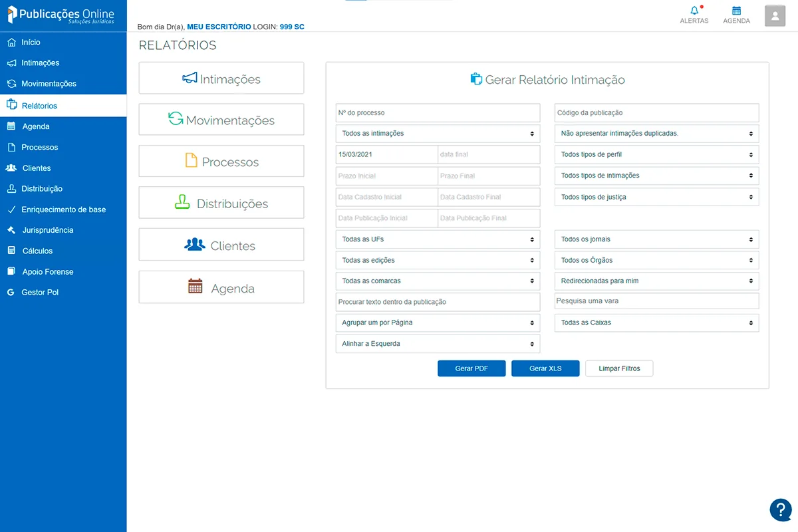Select Movimentações in the sidebar menu
Image resolution: width=798 pixels, height=532 pixels.
pyautogui.click(x=49, y=84)
